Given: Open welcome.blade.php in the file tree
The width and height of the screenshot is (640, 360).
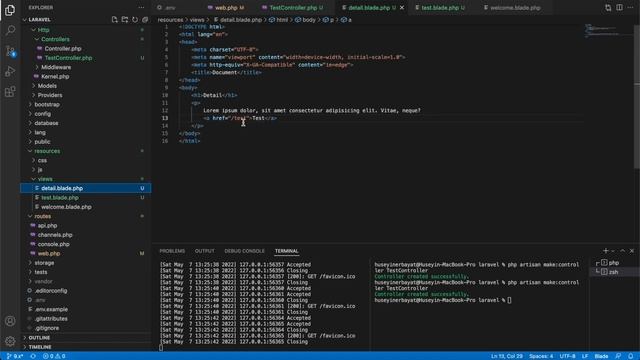Looking at the screenshot, I should click(x=66, y=207).
